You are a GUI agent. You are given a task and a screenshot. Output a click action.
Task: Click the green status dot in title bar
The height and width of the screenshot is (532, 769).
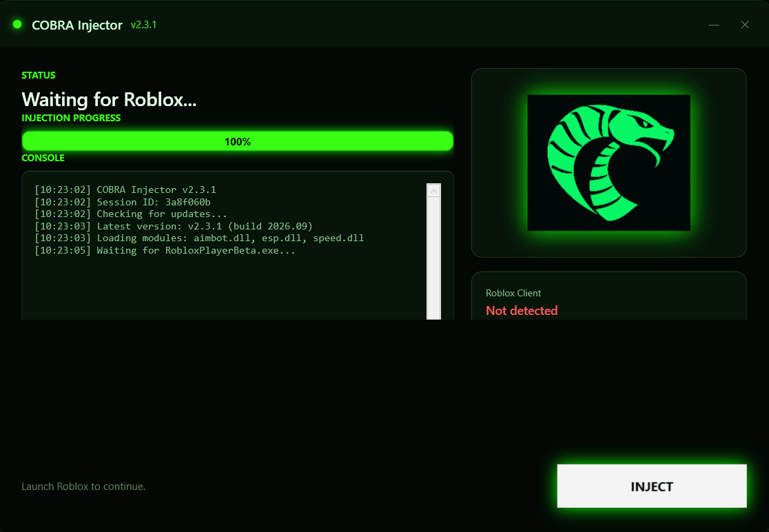[x=17, y=25]
